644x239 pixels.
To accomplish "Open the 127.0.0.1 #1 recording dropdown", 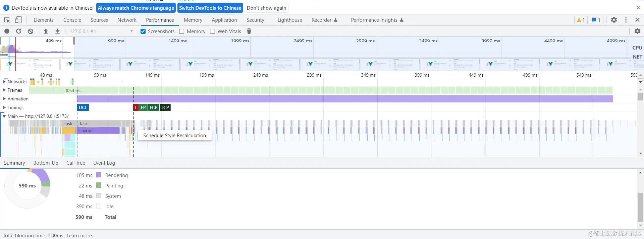I will (x=101, y=31).
